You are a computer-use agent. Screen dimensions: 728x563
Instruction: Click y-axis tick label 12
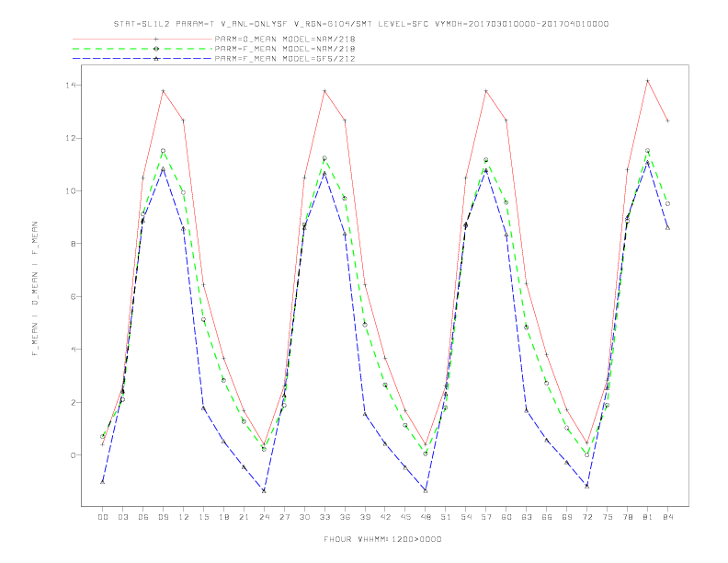[x=70, y=138]
